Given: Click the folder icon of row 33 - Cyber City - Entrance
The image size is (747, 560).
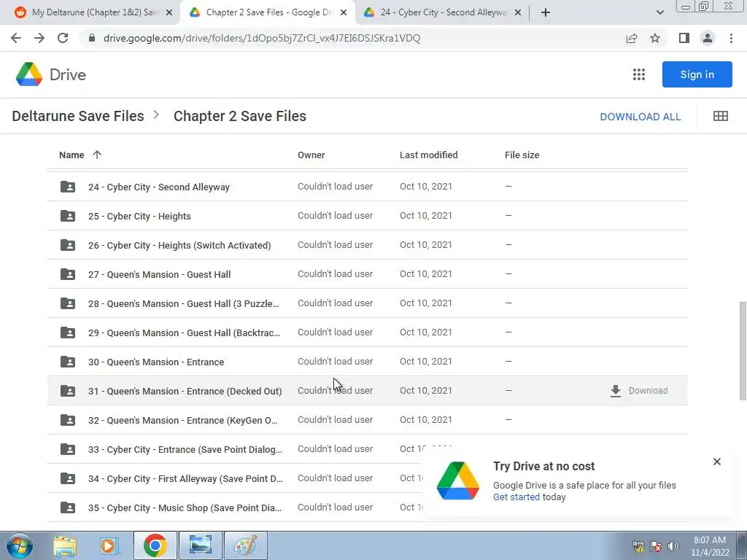Looking at the screenshot, I should (x=68, y=449).
